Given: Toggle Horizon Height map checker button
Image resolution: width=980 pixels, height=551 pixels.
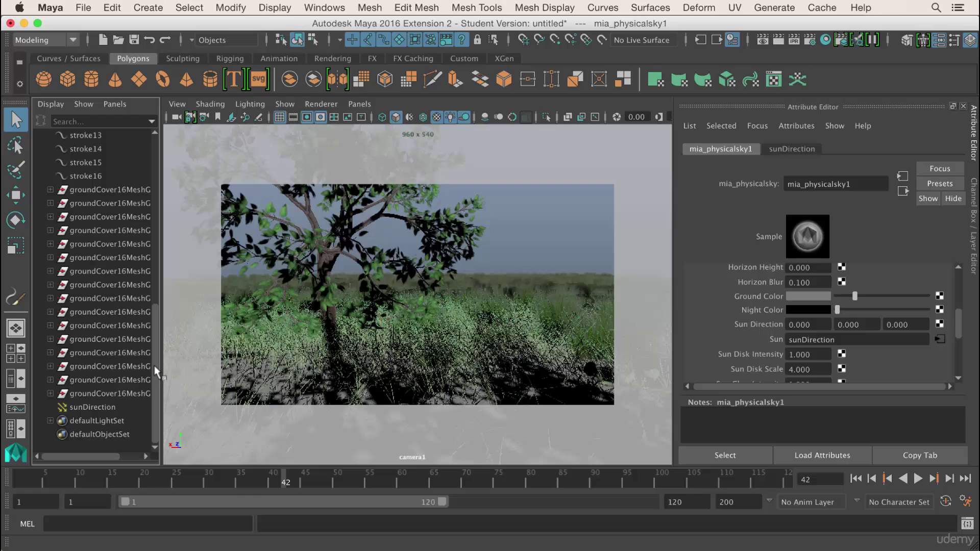Looking at the screenshot, I should [x=842, y=267].
